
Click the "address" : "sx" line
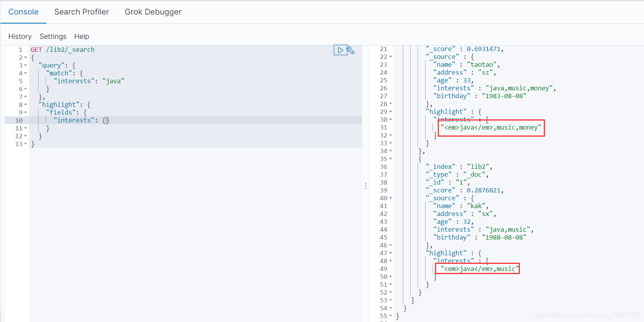pyautogui.click(x=464, y=214)
